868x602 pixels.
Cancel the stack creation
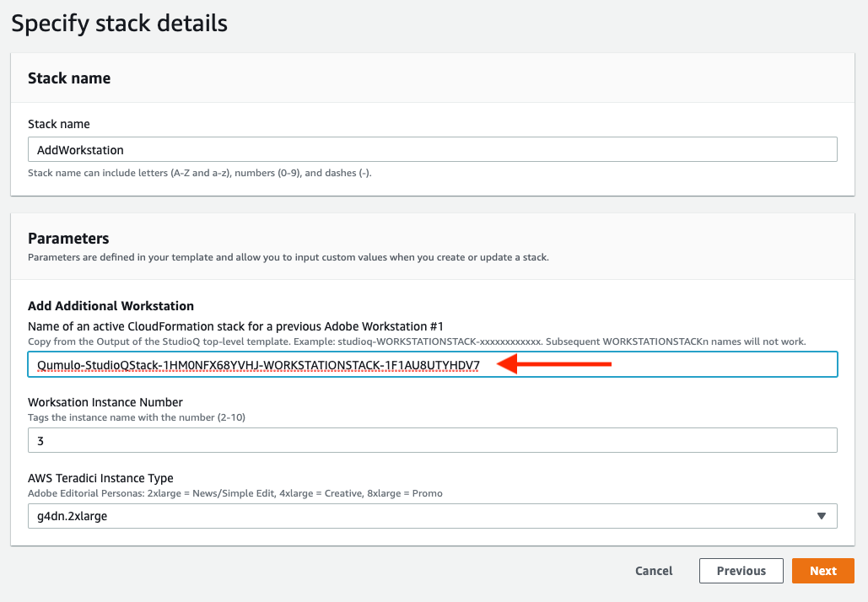[654, 571]
